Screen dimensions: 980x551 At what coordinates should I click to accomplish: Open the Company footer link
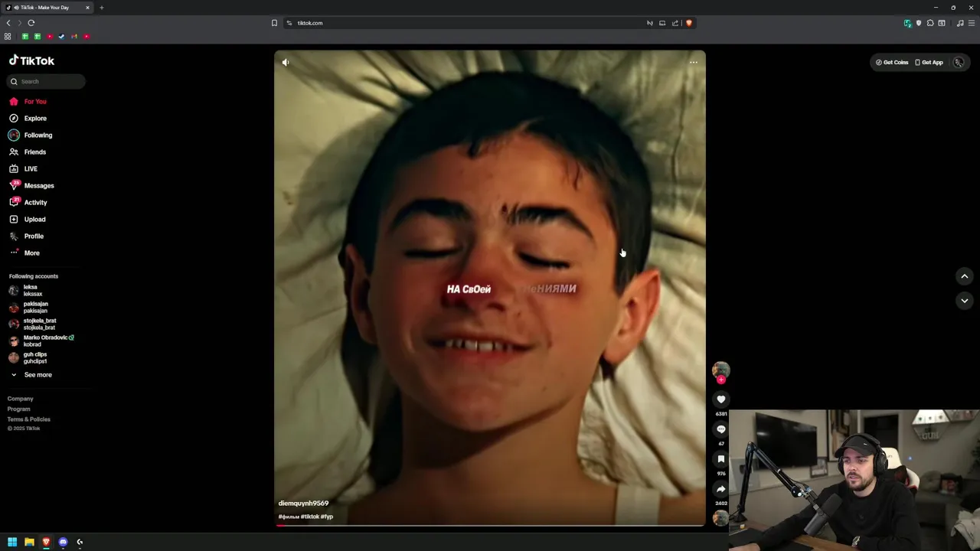click(x=21, y=399)
